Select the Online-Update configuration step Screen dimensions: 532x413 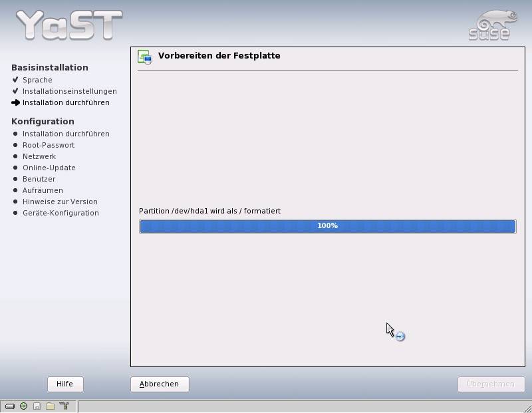[49, 168]
